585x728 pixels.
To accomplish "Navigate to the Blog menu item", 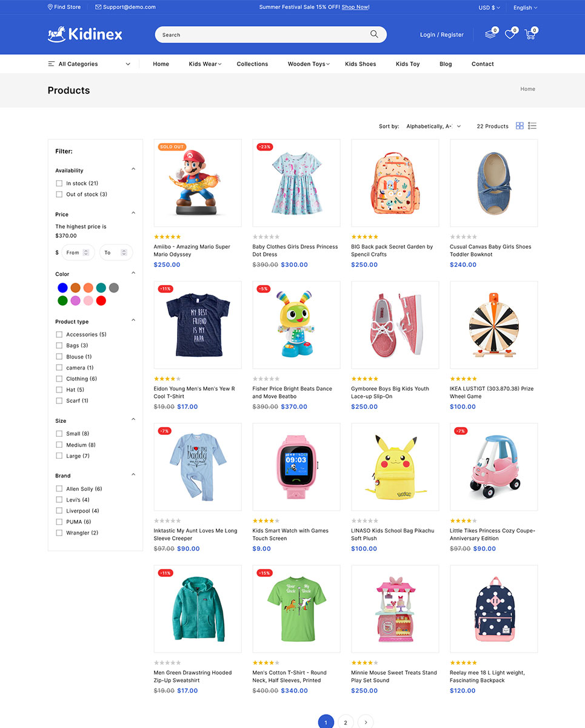I will tap(446, 64).
